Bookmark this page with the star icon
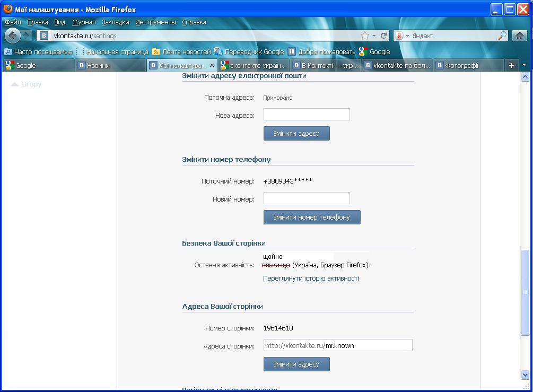Screen dimensions: 533x392 click(365, 36)
